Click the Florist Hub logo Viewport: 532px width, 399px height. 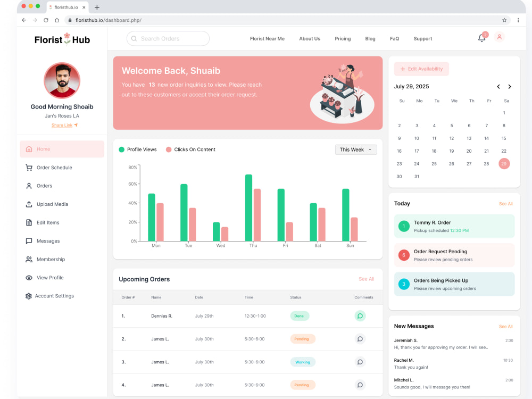coord(62,39)
